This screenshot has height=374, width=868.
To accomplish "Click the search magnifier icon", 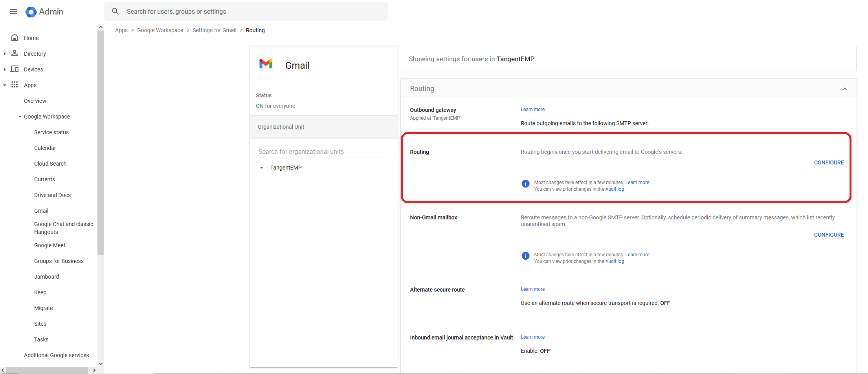I will pyautogui.click(x=115, y=11).
